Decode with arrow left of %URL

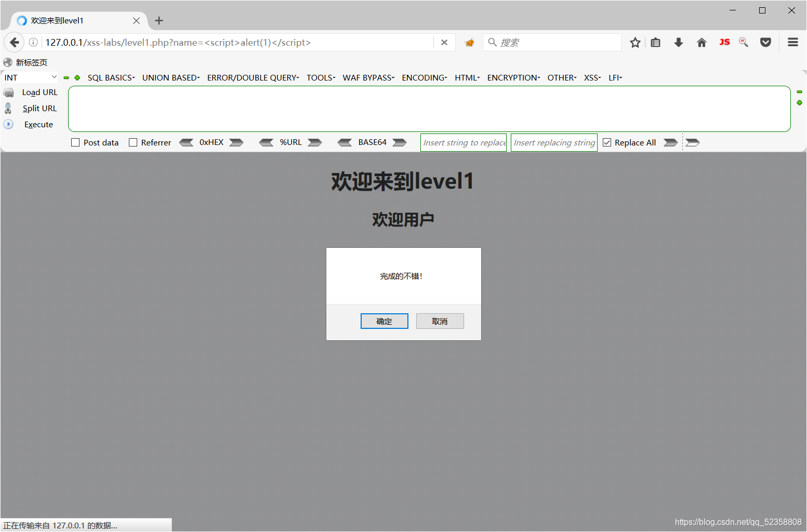click(266, 142)
